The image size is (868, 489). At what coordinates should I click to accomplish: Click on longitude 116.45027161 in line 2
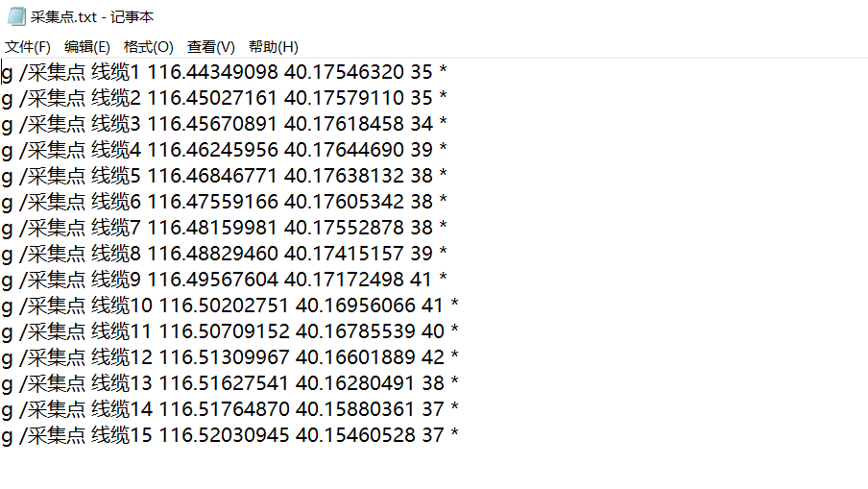(x=212, y=98)
